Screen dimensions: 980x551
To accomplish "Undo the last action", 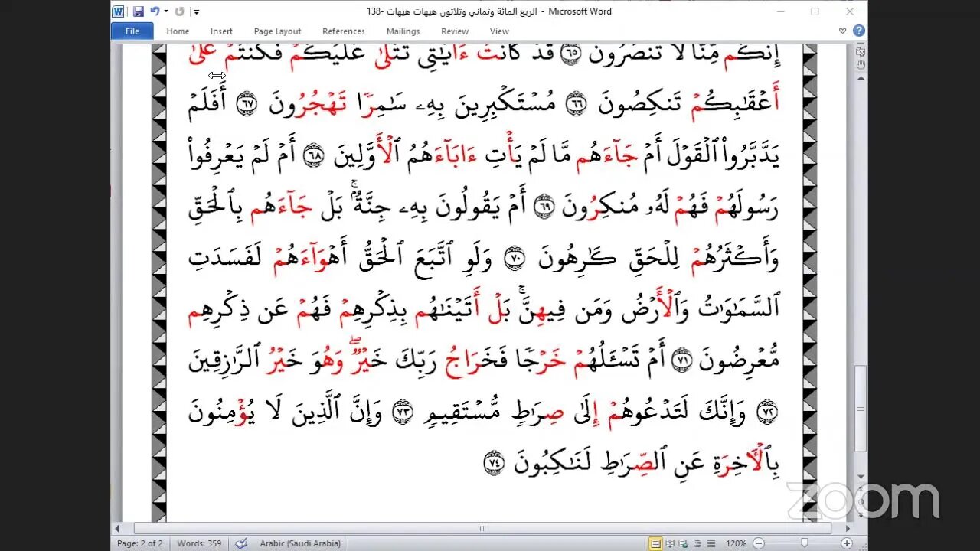I will pos(155,11).
